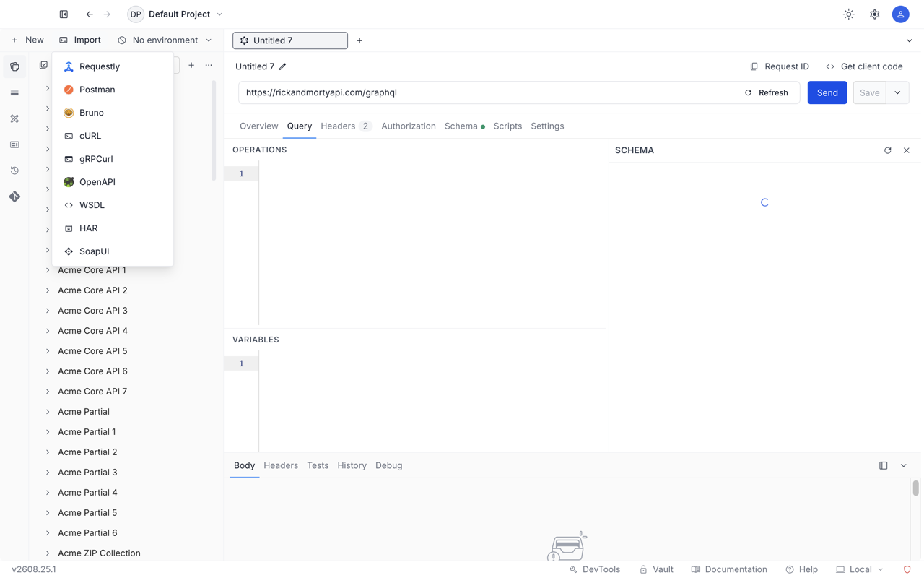This screenshot has width=924, height=578.
Task: Open DevTools from status bar
Action: (594, 569)
